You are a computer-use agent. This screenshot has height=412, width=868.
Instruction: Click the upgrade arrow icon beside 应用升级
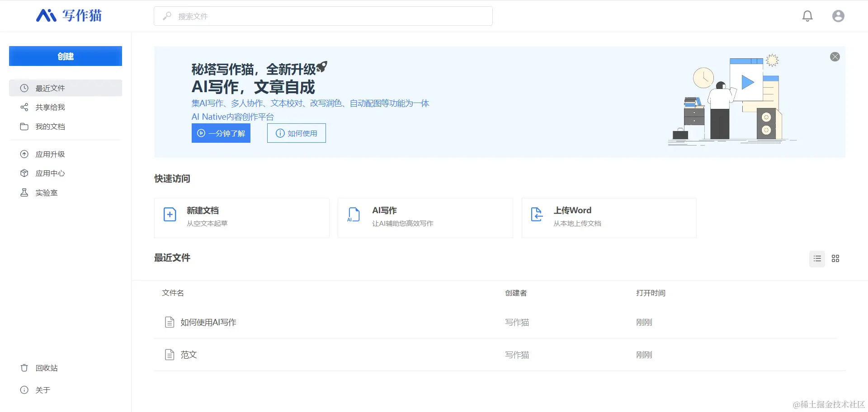point(24,154)
